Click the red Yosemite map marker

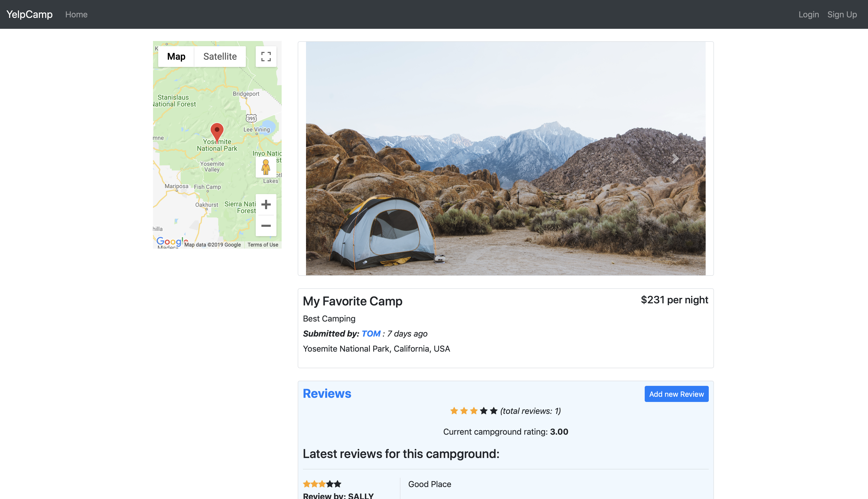pos(217,133)
